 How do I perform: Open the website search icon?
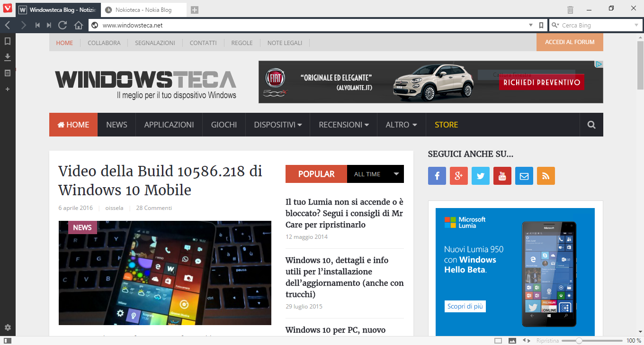click(x=591, y=125)
